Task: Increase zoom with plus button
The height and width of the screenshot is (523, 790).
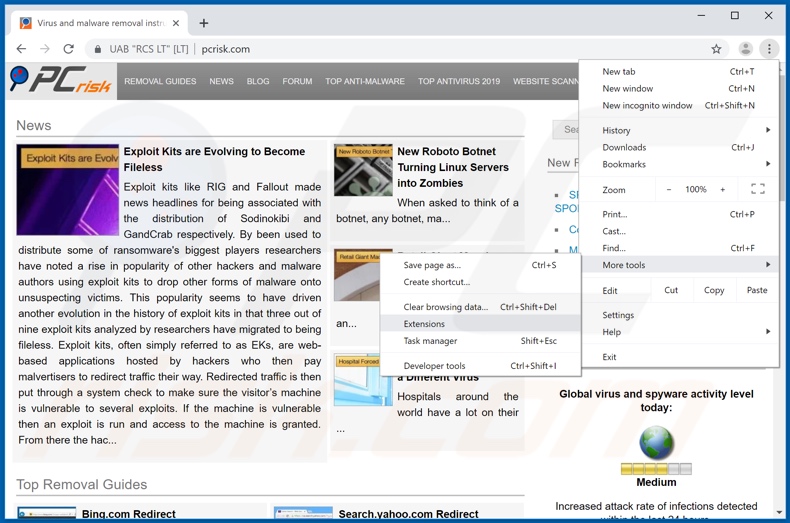Action: click(722, 189)
